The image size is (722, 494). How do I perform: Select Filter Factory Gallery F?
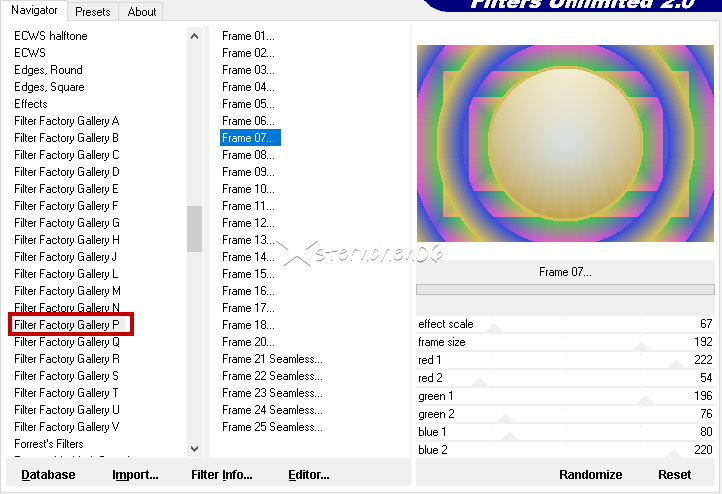[66, 206]
